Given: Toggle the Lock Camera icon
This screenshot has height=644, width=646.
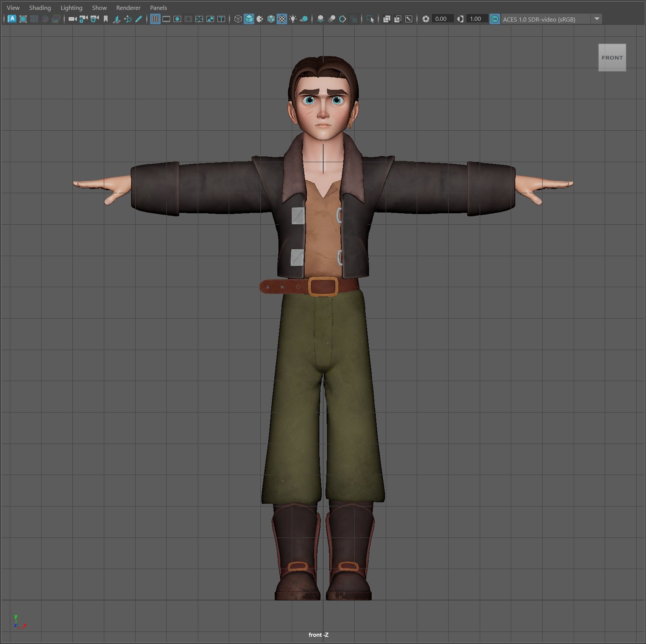Looking at the screenshot, I should [83, 19].
